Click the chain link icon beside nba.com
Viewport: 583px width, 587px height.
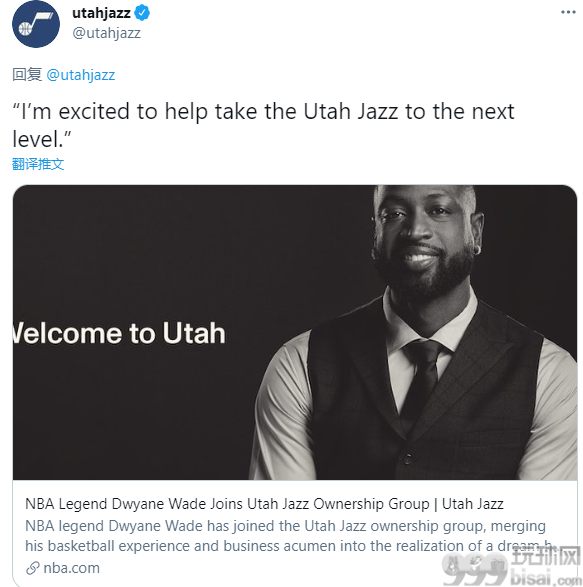pos(33,568)
